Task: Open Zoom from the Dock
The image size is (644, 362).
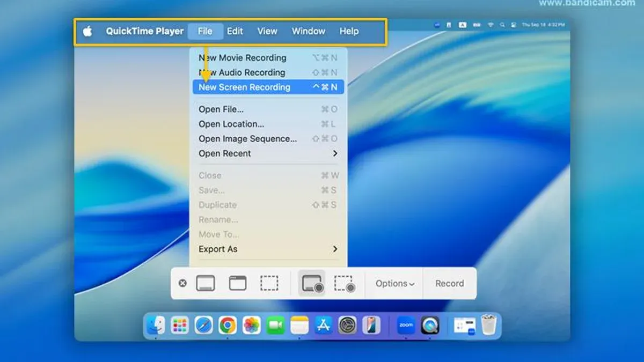Action: click(406, 325)
